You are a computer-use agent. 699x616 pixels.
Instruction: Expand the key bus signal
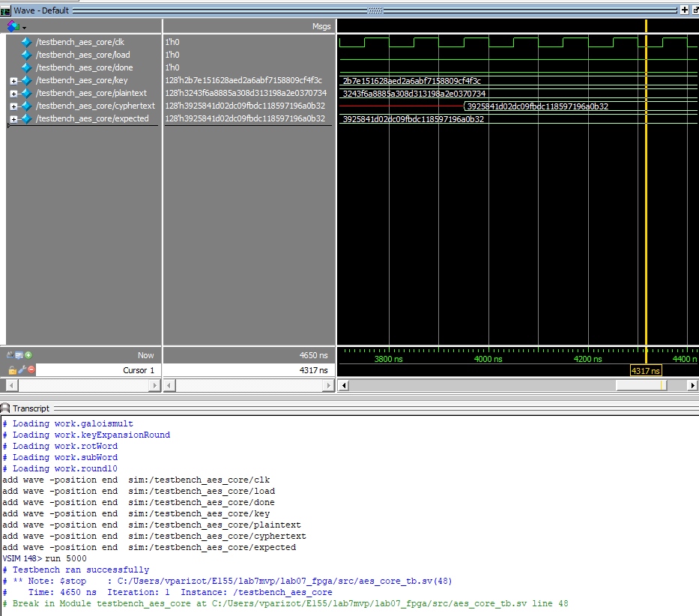(13, 81)
